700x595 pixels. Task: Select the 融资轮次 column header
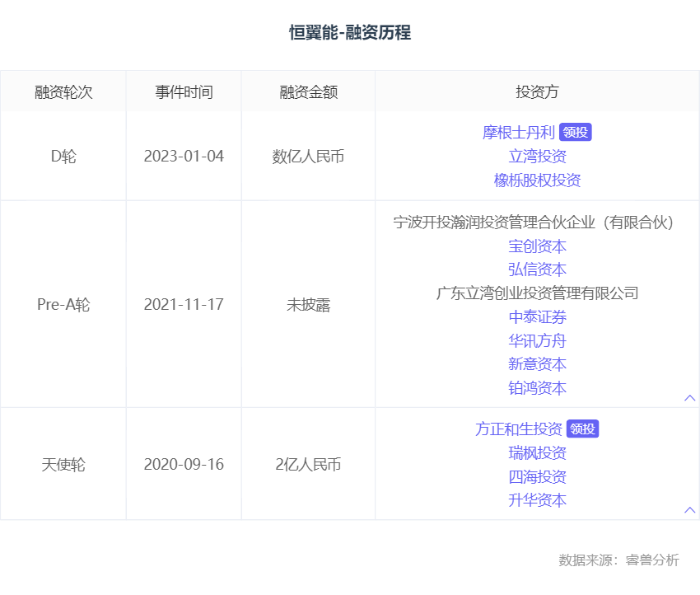click(x=63, y=92)
